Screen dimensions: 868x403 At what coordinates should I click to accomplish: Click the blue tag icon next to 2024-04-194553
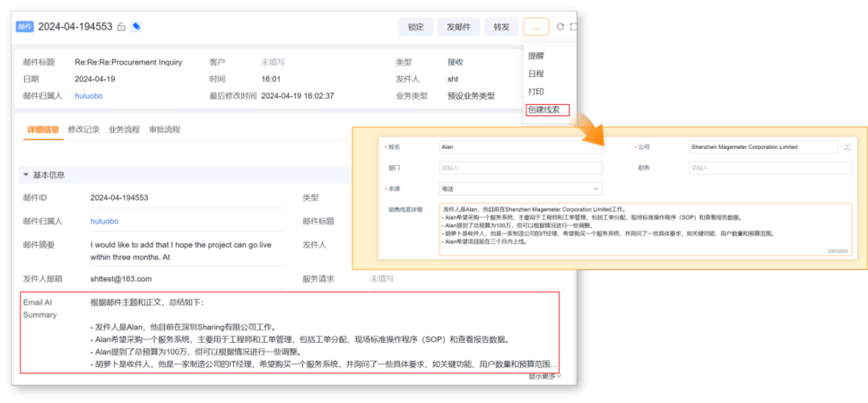click(135, 27)
